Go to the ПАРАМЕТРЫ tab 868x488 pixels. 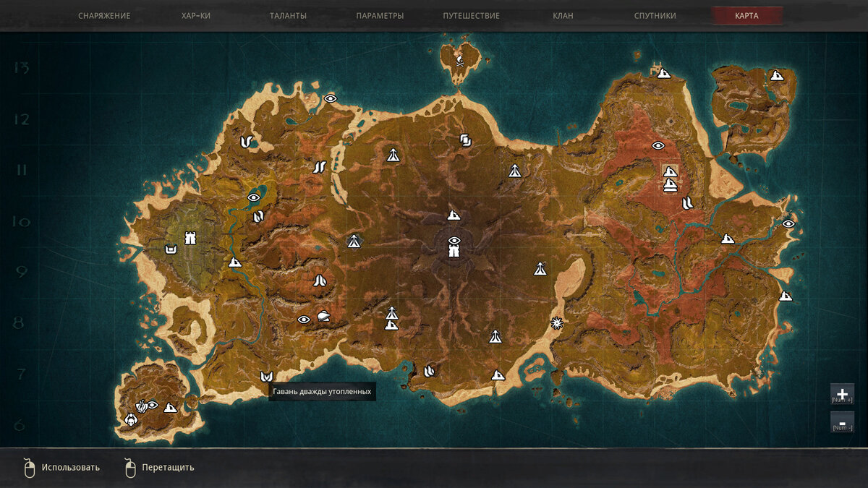click(x=380, y=15)
